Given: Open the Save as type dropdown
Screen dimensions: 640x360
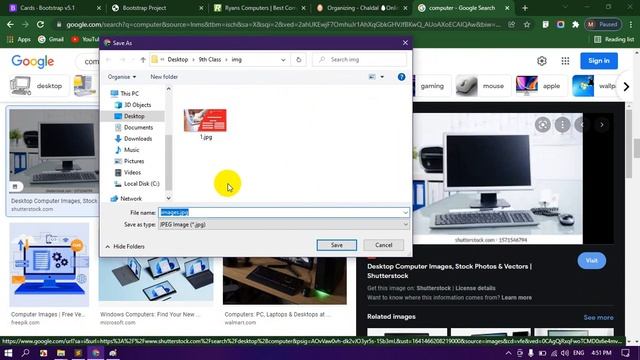Looking at the screenshot, I should point(283,224).
